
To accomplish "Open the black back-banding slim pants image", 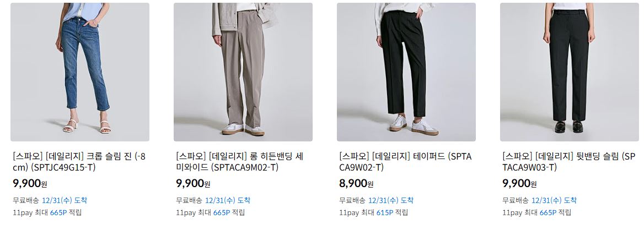I will 569,72.
